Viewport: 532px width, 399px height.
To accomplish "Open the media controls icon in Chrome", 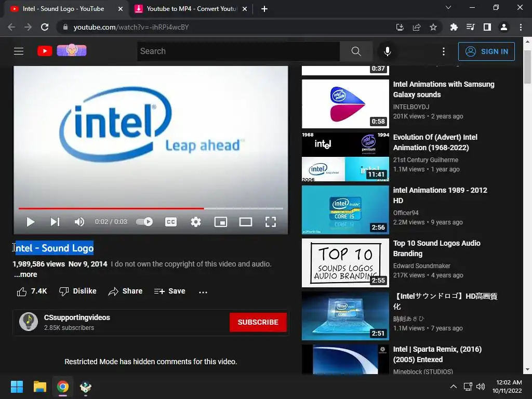I will 470,27.
